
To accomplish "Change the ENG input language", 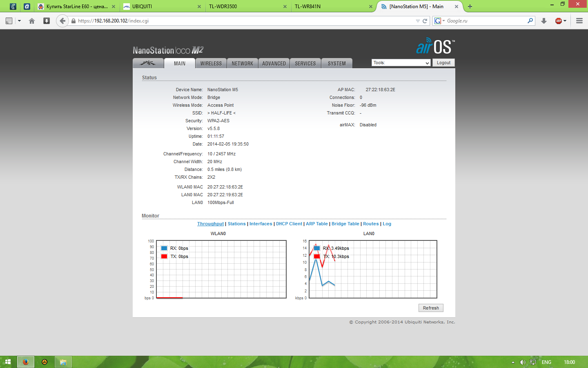I will point(546,362).
